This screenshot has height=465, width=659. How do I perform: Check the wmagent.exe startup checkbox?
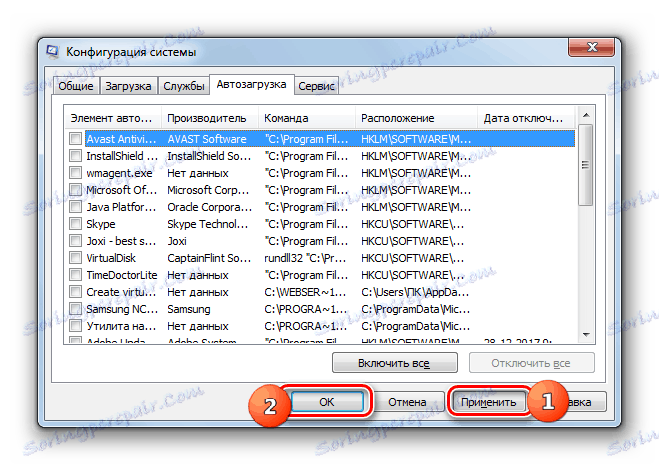pos(76,173)
